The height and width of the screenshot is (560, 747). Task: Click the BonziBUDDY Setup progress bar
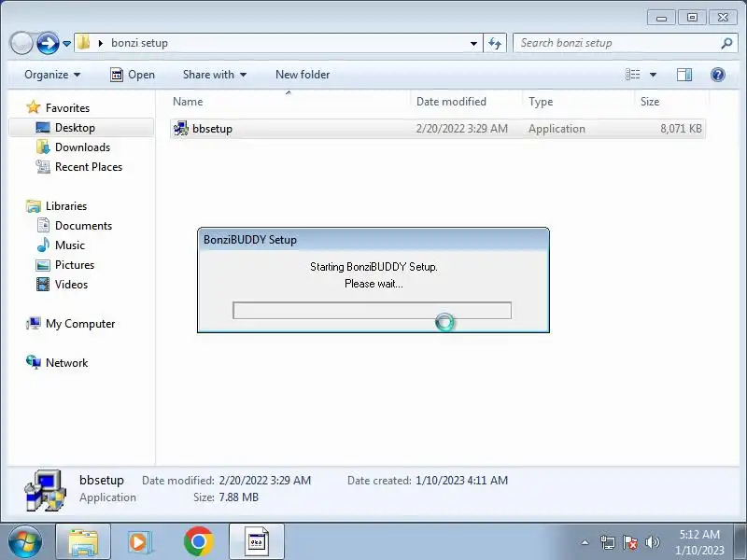pos(372,311)
